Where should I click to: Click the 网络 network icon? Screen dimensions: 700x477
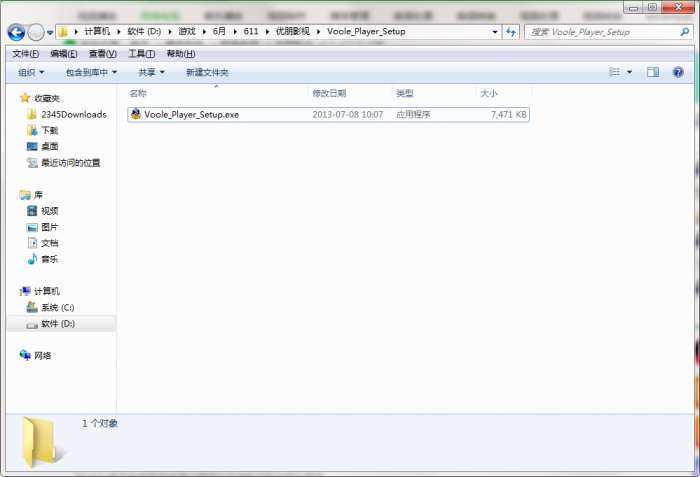pos(25,355)
